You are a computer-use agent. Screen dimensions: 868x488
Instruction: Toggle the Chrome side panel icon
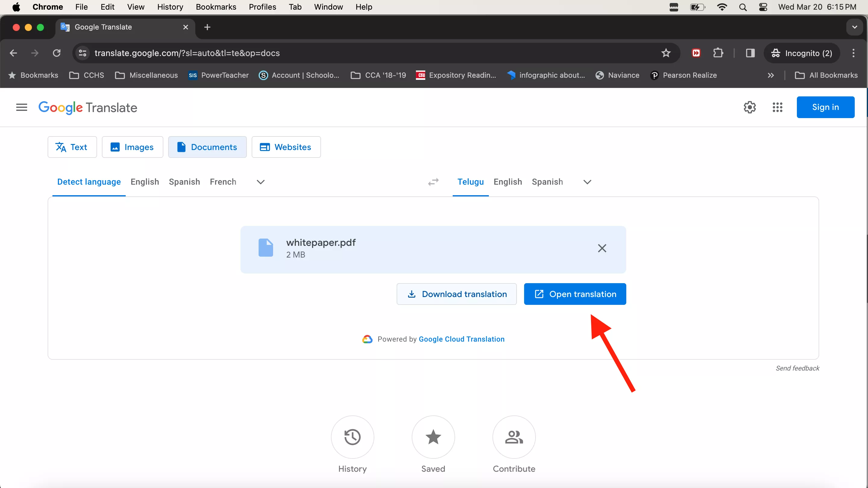750,53
